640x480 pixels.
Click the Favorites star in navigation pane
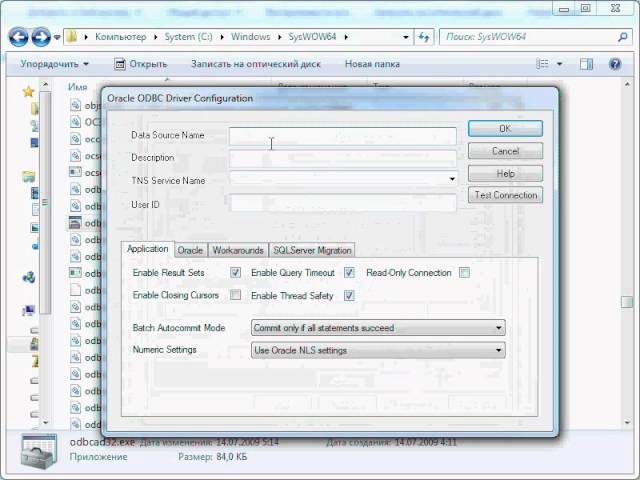pos(28,91)
